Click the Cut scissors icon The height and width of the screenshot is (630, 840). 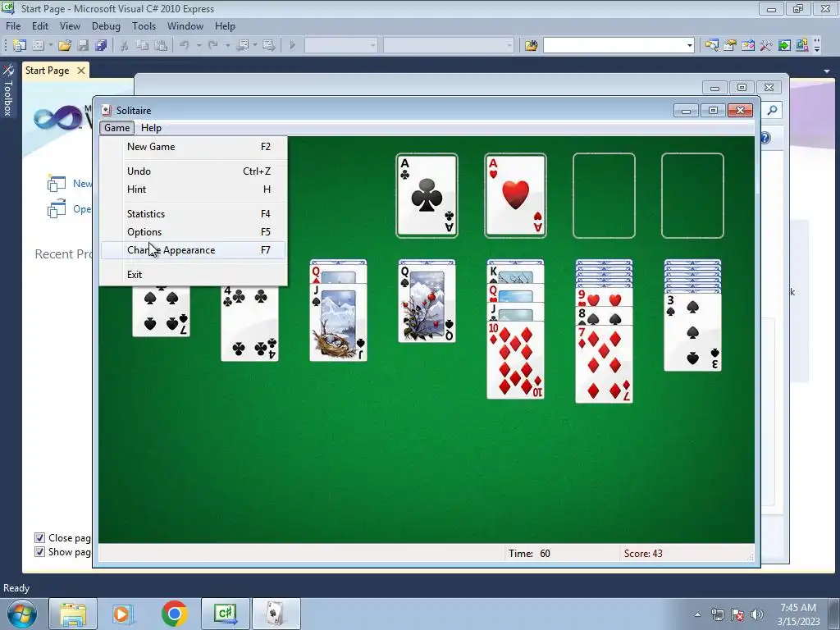point(125,46)
